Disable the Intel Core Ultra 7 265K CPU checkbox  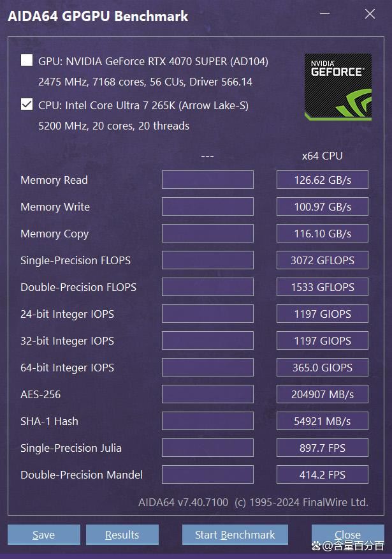(26, 105)
